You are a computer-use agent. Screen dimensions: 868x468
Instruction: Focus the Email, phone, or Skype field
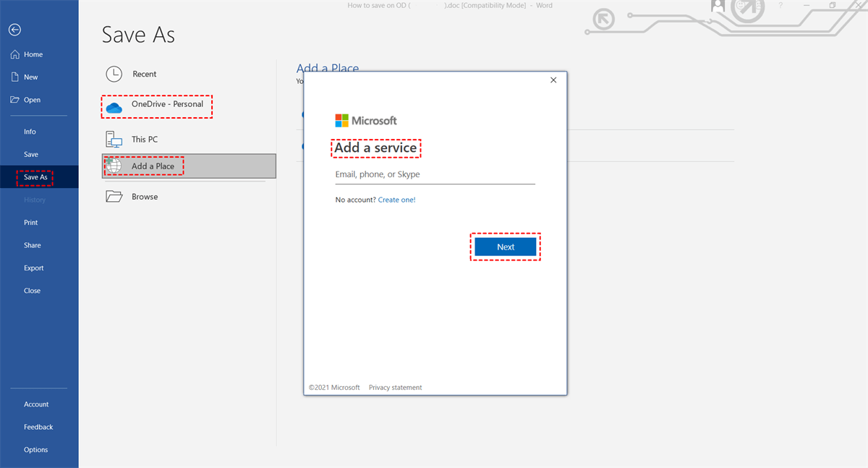435,174
